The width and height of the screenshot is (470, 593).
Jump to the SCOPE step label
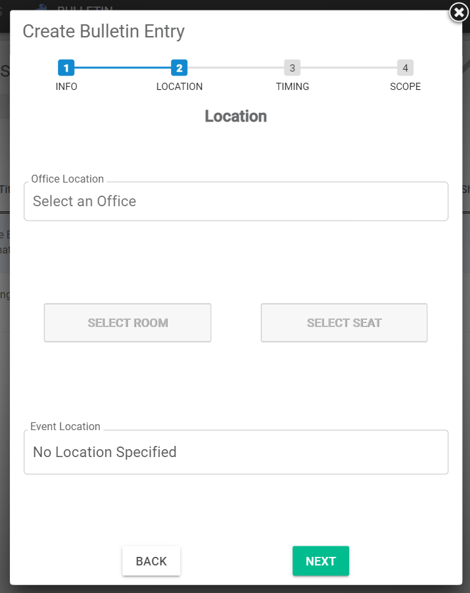click(x=405, y=87)
